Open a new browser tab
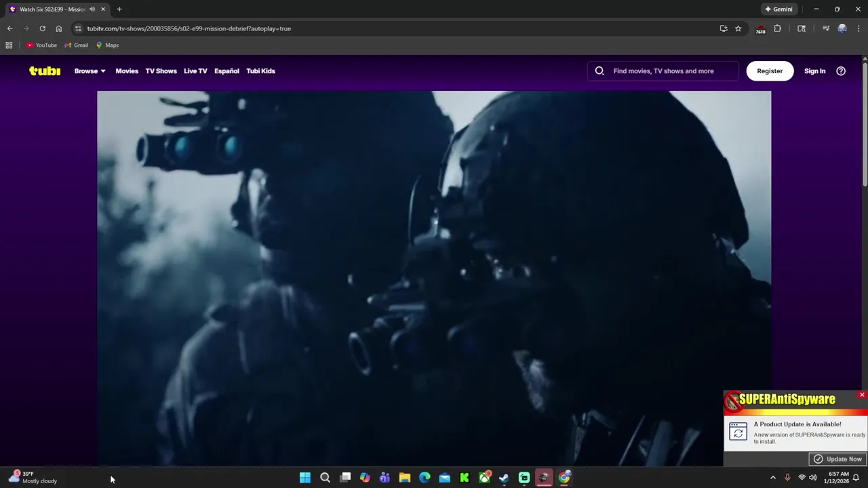The image size is (868, 488). tap(119, 9)
